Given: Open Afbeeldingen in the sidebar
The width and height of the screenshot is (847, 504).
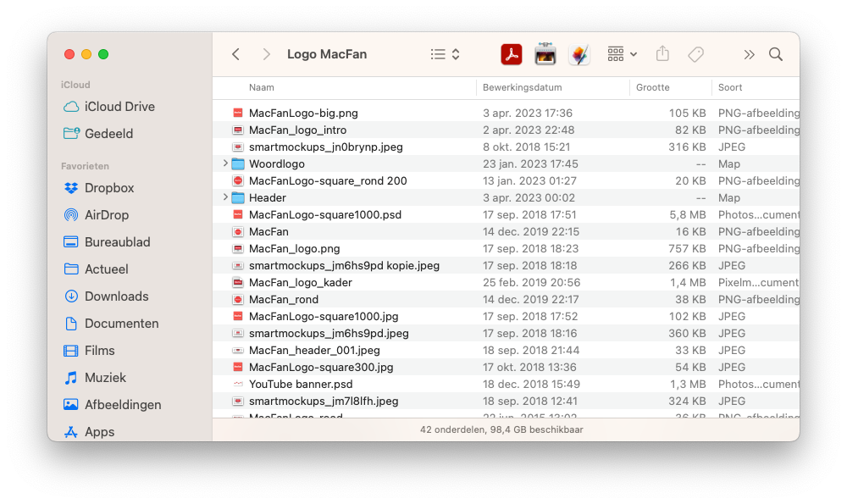Looking at the screenshot, I should (112, 405).
